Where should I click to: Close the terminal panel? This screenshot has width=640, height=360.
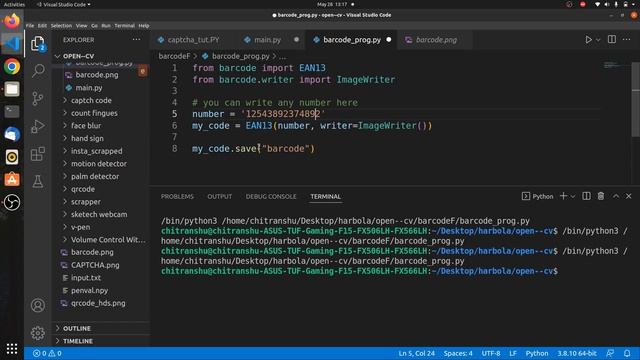pos(629,196)
